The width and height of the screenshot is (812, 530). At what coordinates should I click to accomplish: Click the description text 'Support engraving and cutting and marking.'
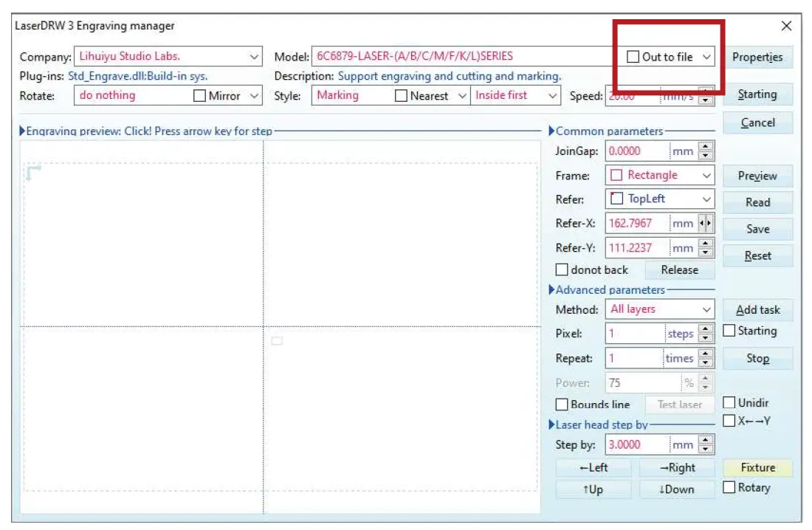coord(450,76)
